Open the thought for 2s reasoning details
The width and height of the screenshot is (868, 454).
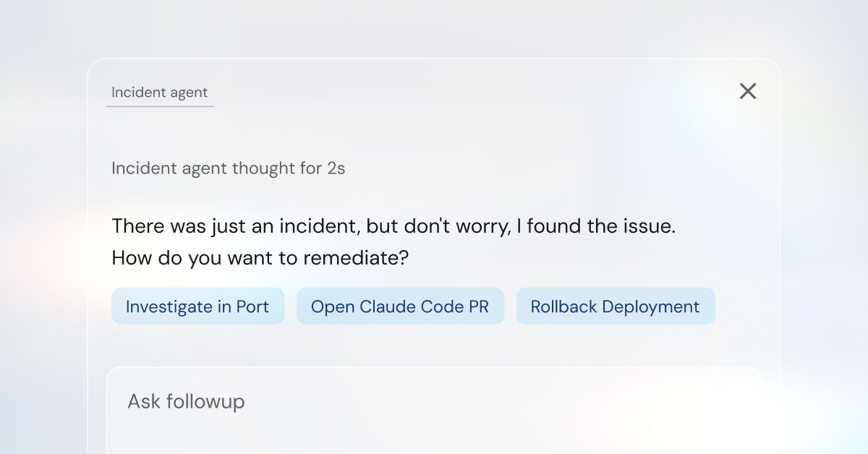[229, 168]
